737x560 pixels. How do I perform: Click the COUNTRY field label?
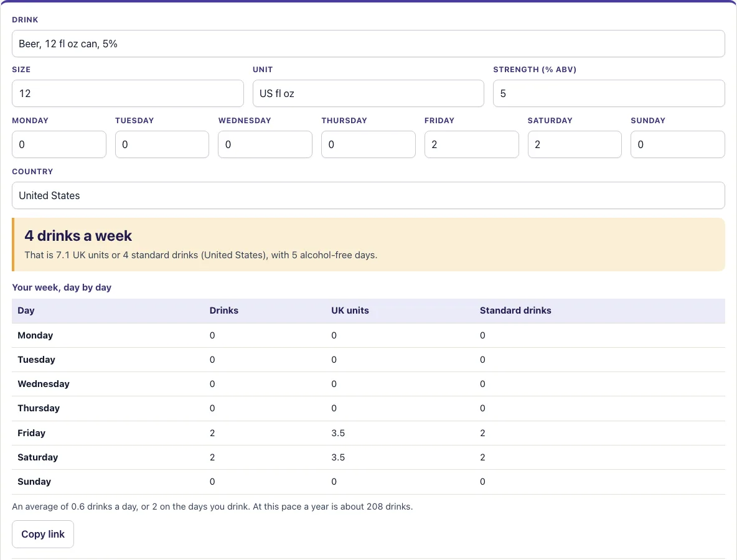(x=32, y=172)
